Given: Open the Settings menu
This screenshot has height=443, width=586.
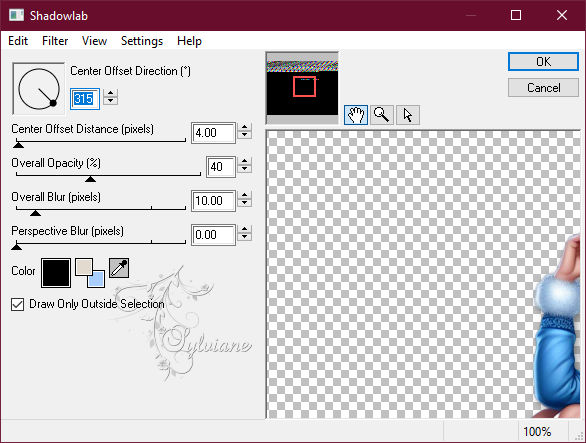Looking at the screenshot, I should click(x=142, y=40).
